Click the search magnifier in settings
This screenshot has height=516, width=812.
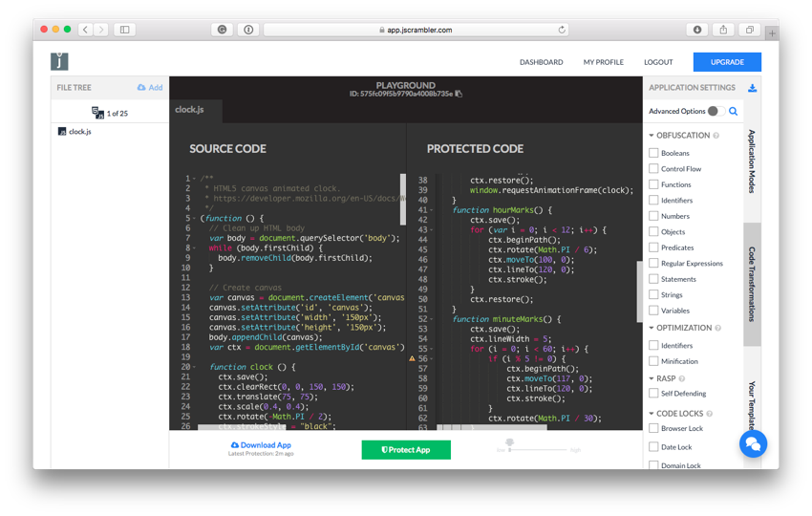pos(734,111)
